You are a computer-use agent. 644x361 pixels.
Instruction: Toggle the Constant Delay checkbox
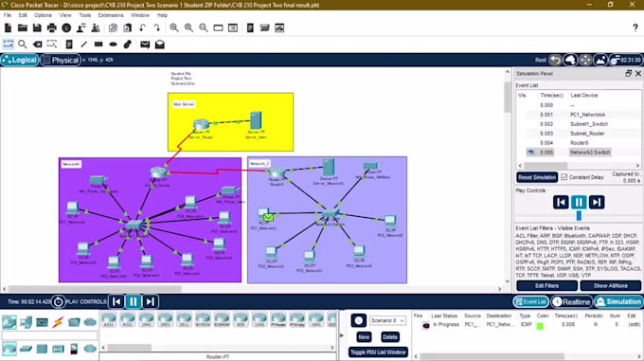pos(563,177)
